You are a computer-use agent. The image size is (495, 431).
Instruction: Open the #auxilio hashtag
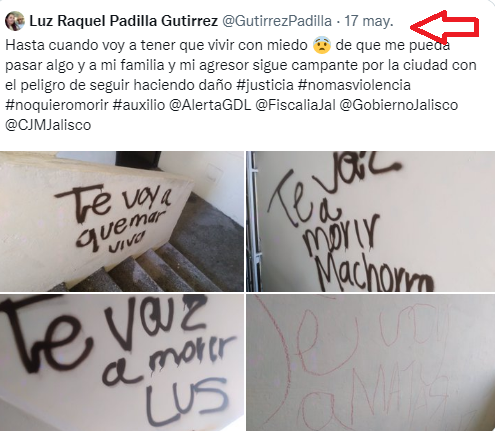(139, 105)
